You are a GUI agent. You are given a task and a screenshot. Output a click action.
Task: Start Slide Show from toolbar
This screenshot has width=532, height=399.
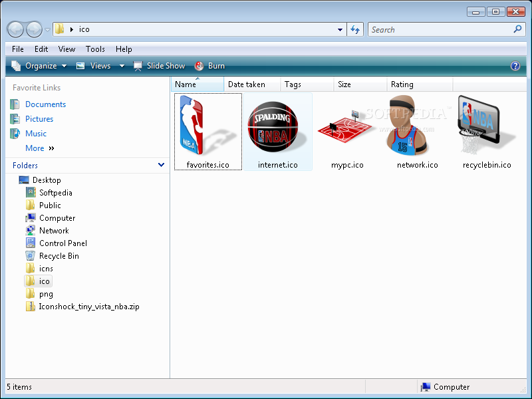tap(159, 66)
